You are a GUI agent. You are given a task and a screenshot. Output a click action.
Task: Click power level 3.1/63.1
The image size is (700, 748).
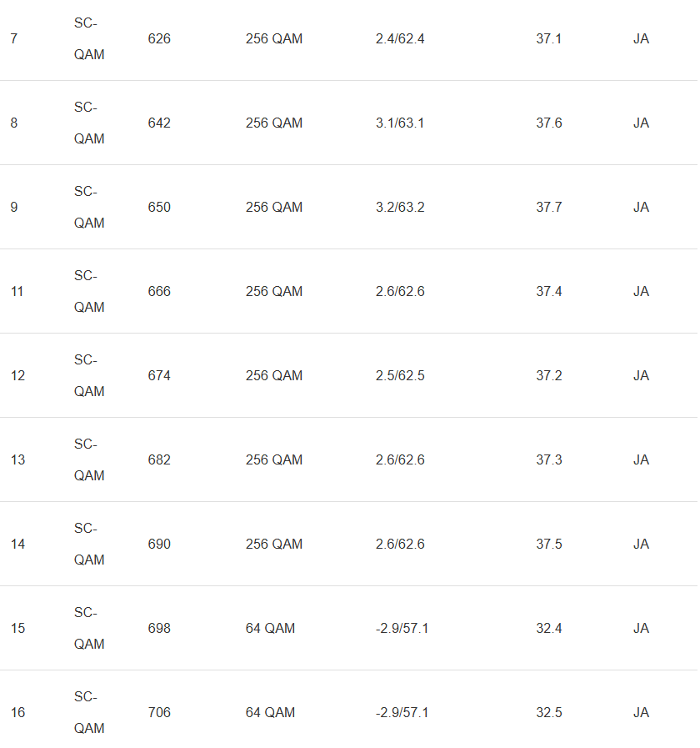click(x=400, y=123)
